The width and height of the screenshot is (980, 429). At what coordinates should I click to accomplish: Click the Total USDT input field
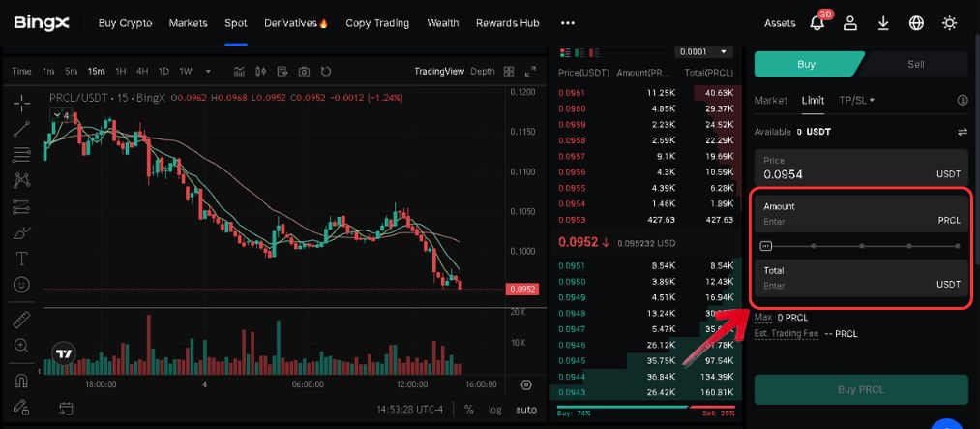pos(861,278)
